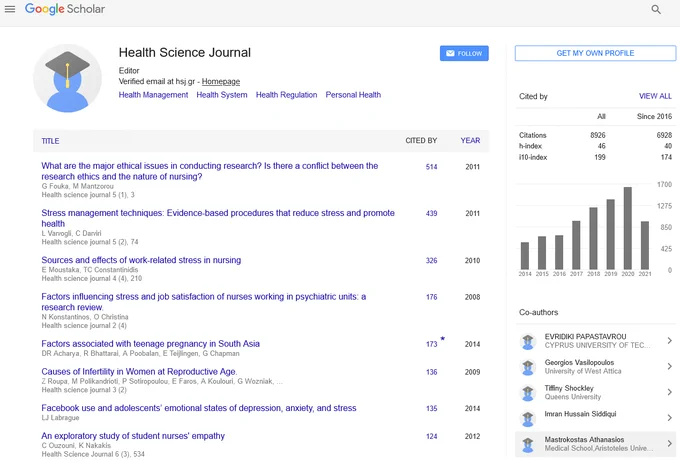Click the 2014 bar in citations chart
680x463 pixels.
tap(525, 256)
